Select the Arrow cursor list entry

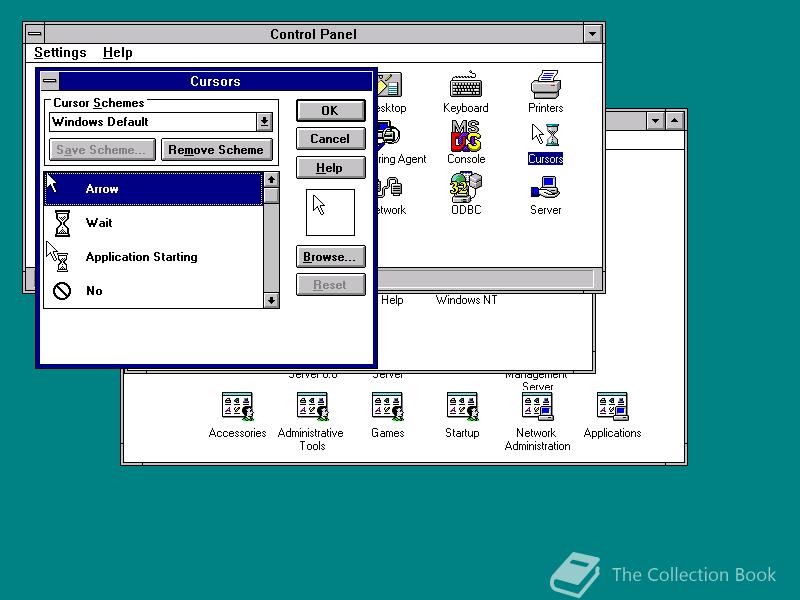pos(154,189)
